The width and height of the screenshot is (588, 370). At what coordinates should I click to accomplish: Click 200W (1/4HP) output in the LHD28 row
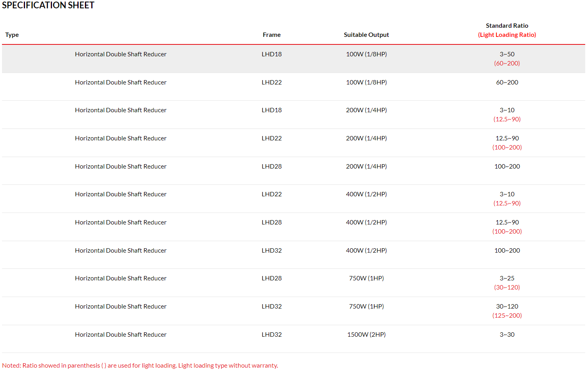point(366,167)
